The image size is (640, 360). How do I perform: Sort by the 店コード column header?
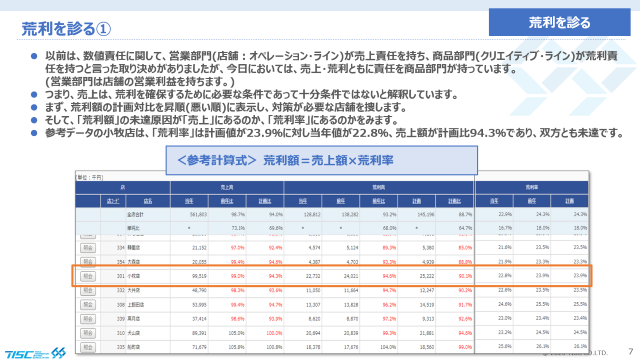click(x=113, y=201)
